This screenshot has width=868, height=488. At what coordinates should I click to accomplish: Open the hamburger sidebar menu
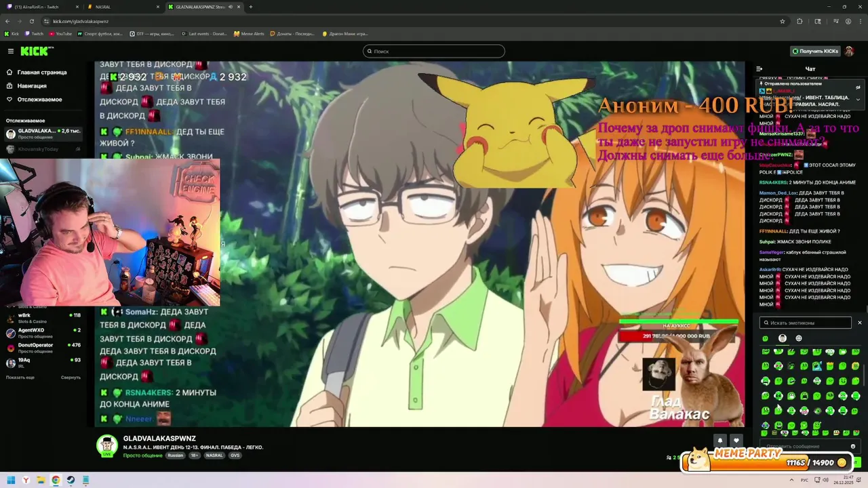(10, 51)
